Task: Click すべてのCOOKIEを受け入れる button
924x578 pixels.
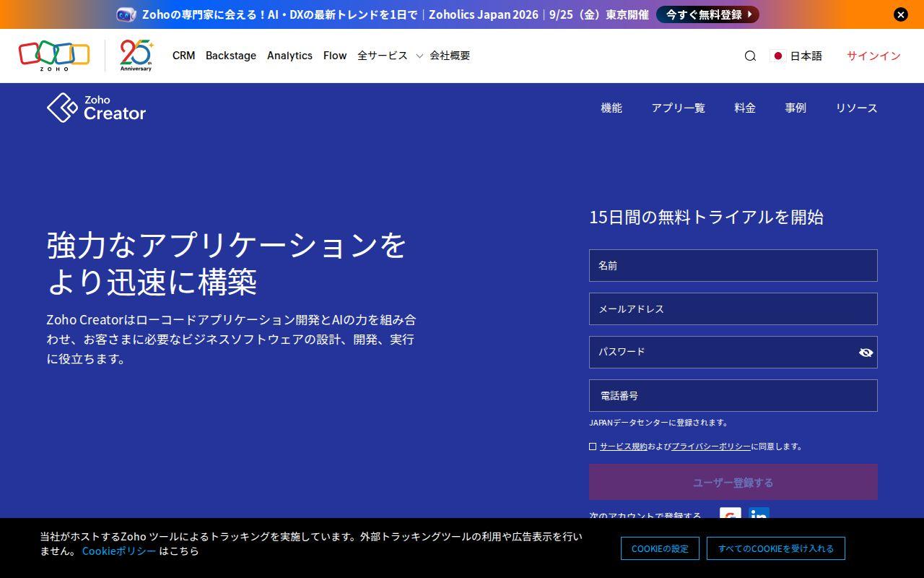Action: [776, 548]
